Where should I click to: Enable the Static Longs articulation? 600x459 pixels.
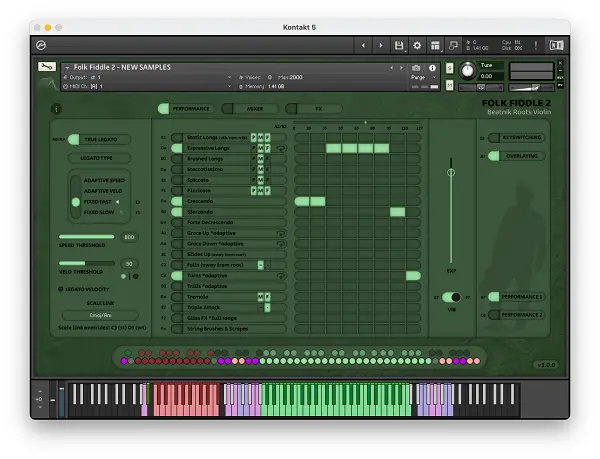[177, 137]
